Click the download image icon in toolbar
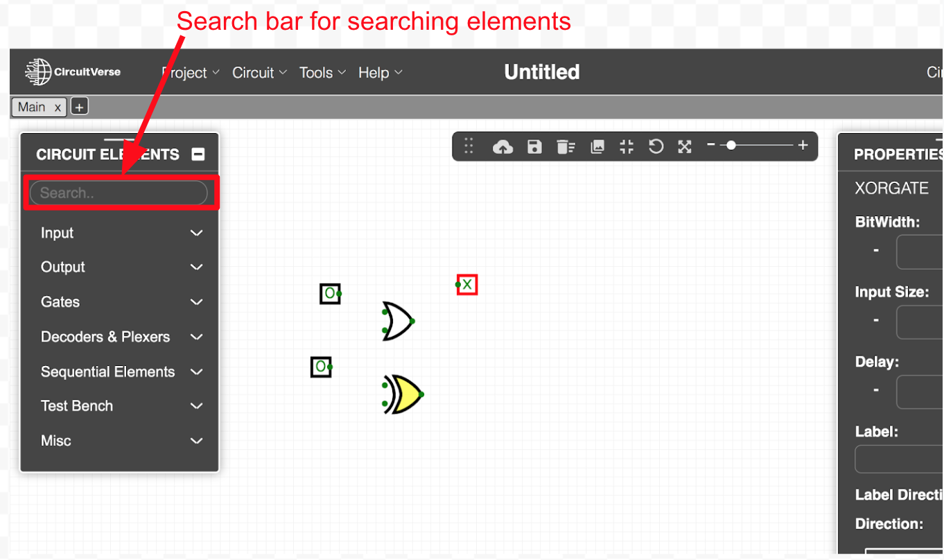 click(597, 147)
